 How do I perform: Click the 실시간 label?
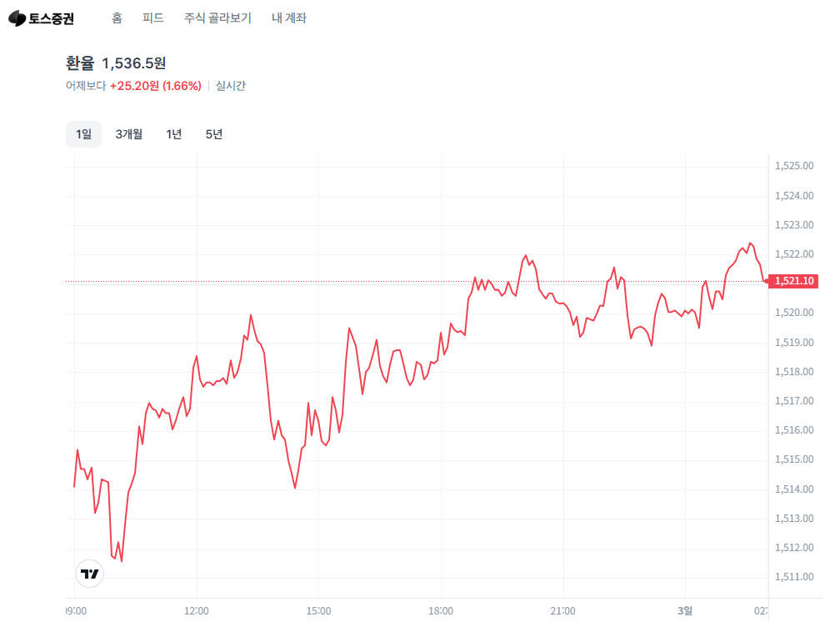[x=230, y=86]
